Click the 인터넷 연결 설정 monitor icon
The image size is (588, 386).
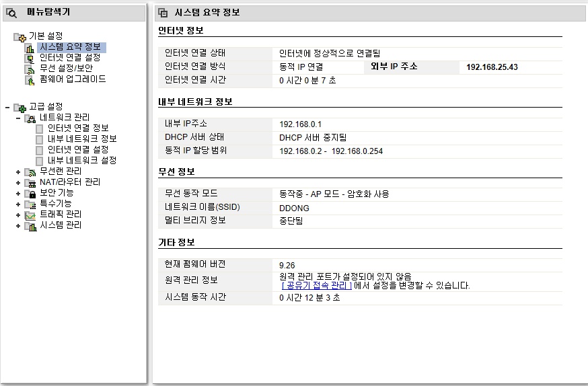(x=30, y=59)
